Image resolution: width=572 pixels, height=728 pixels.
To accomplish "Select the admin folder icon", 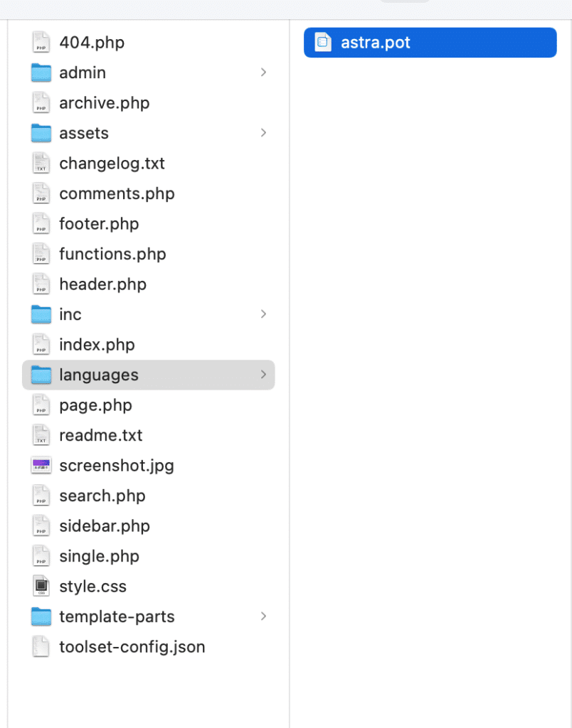I will coord(41,73).
